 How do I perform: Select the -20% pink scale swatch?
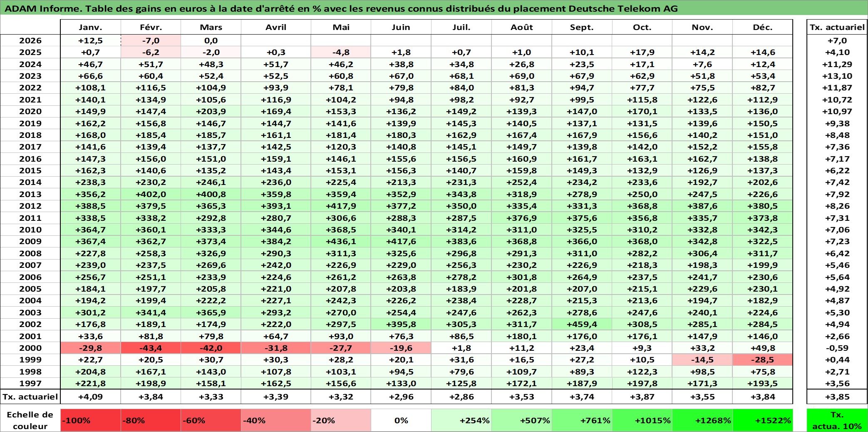[341, 420]
